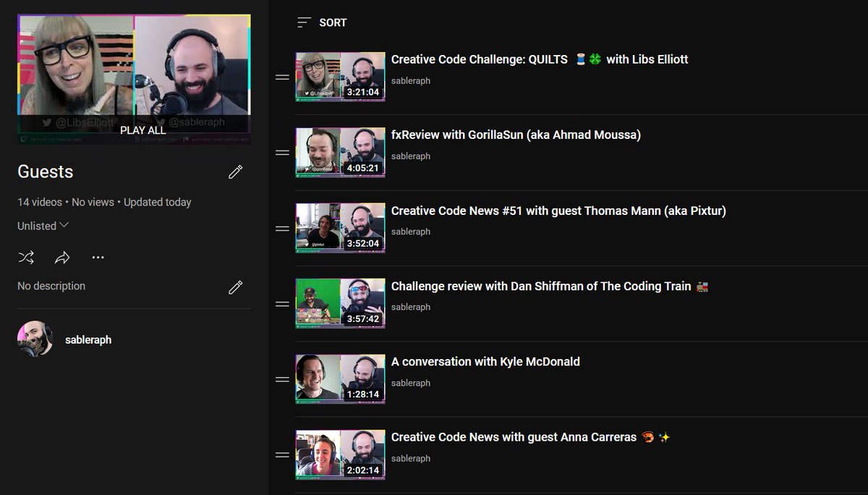
Task: Open the Unlisted visibility dropdown
Action: tap(43, 226)
